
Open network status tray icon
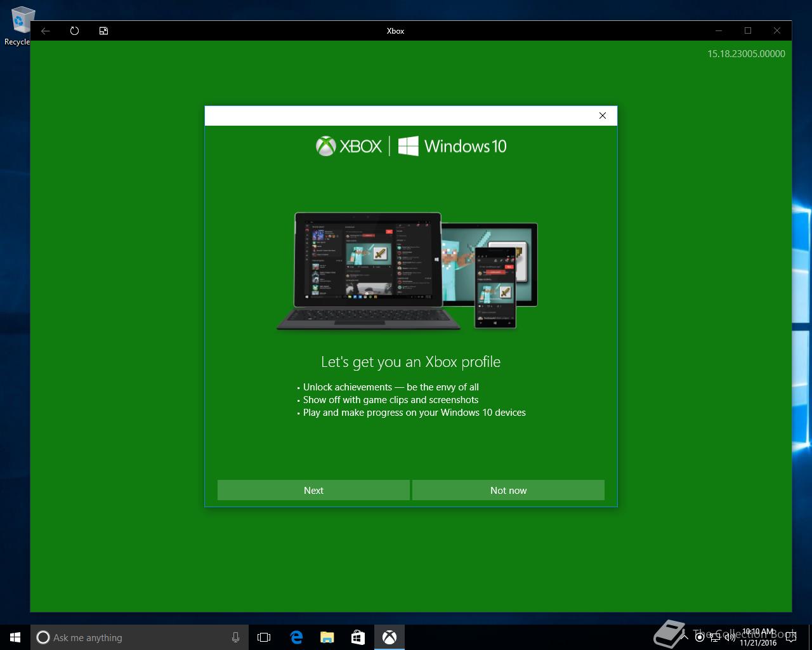(x=715, y=637)
